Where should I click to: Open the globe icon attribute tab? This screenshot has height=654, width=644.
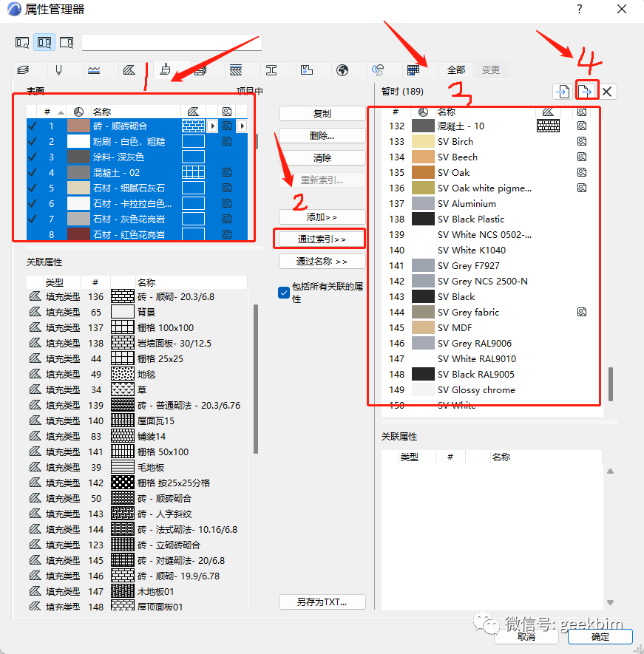coord(342,70)
